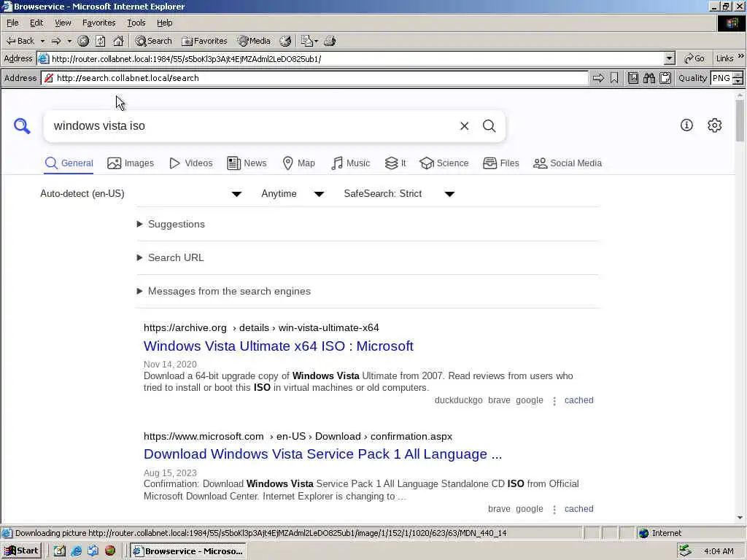The height and width of the screenshot is (560, 747).
Task: Open the search info icon
Action: click(686, 125)
